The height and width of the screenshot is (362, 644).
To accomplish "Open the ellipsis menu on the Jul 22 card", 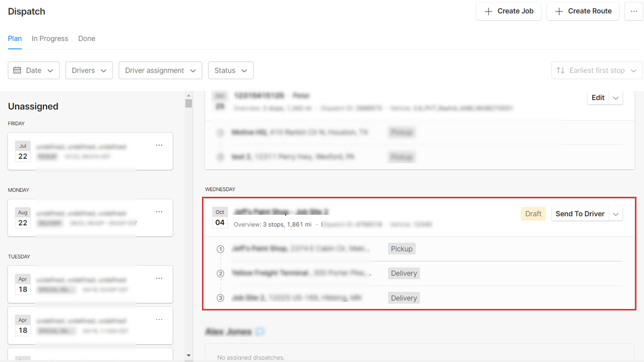I will (x=159, y=145).
